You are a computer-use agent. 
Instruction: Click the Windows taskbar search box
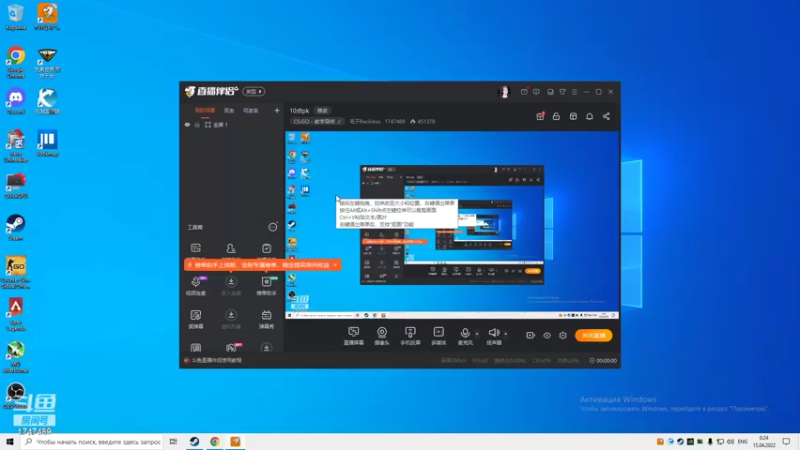(93, 441)
